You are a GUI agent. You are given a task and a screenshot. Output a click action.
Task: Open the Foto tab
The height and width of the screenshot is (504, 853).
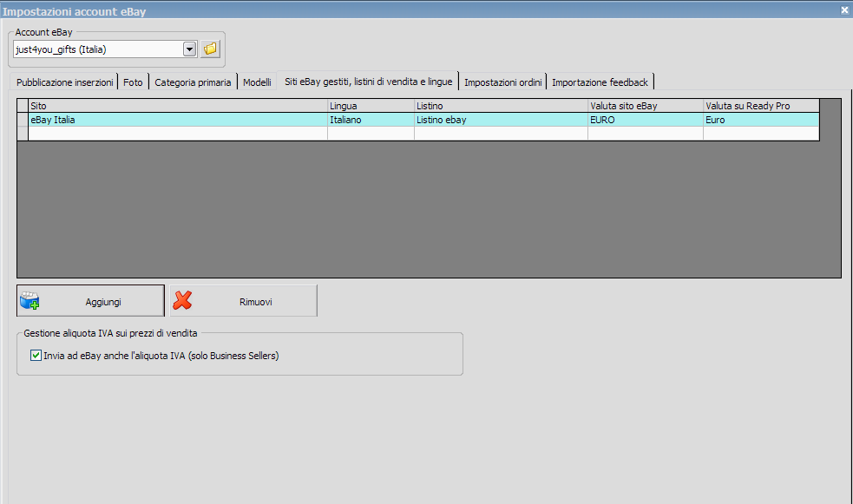(133, 82)
